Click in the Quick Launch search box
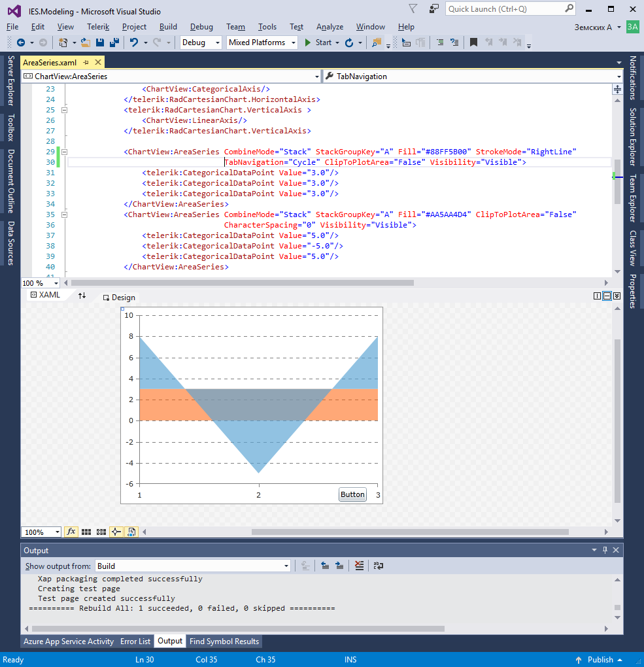 503,9
